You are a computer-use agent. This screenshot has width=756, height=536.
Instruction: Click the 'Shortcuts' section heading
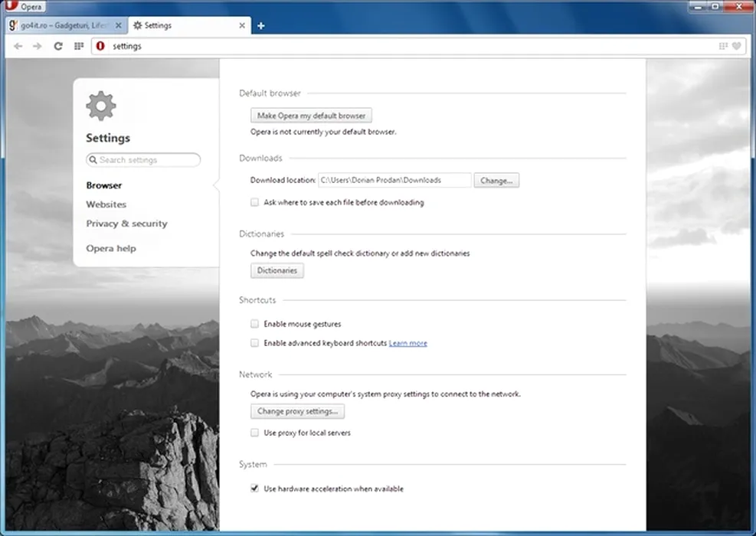pyautogui.click(x=257, y=300)
